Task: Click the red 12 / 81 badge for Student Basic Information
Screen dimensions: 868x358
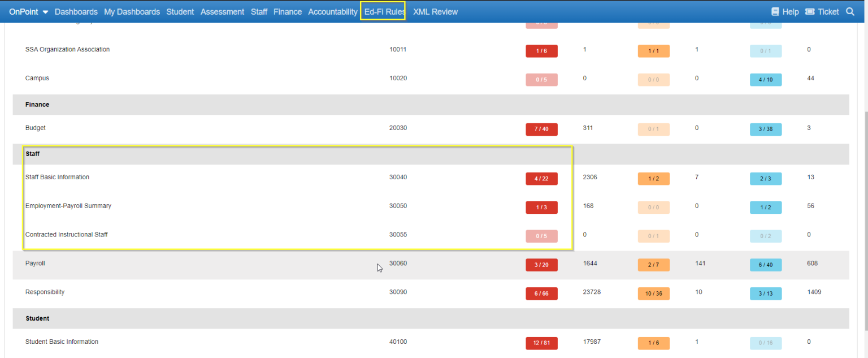Action: [x=541, y=343]
